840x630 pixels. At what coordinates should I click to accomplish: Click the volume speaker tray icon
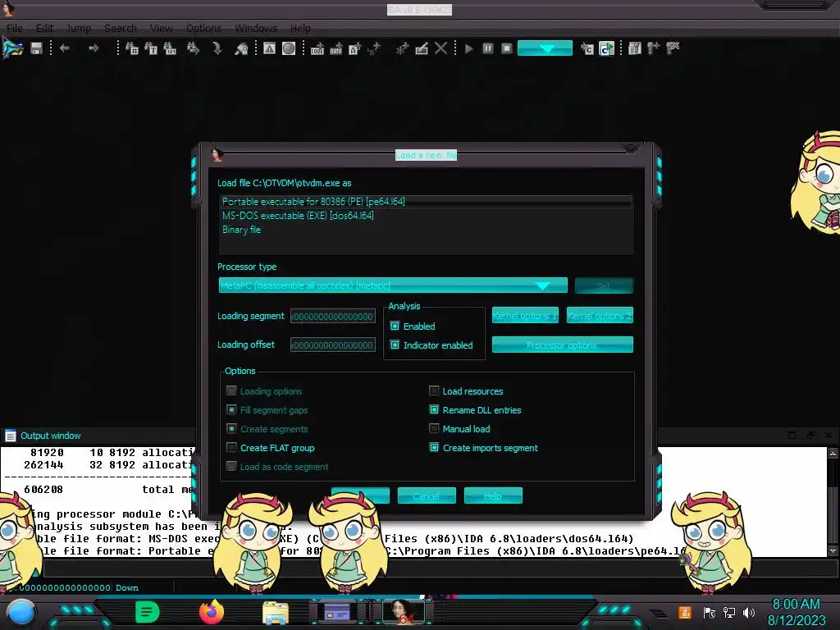click(748, 612)
